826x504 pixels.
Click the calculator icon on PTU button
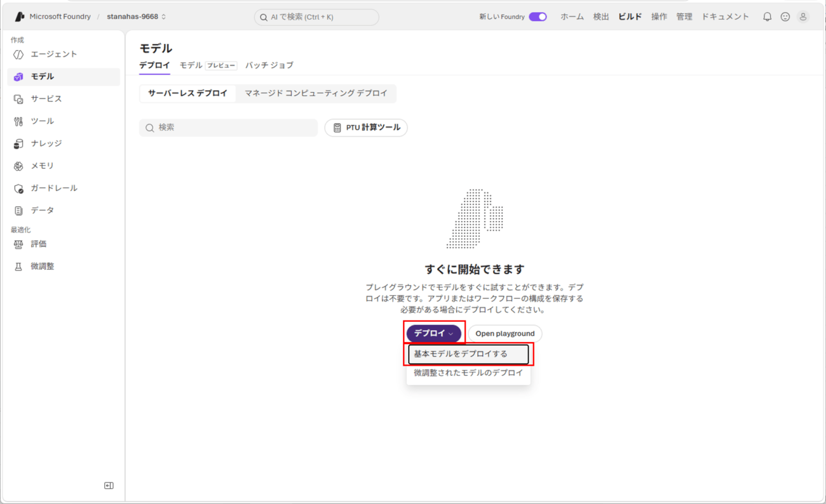click(337, 128)
